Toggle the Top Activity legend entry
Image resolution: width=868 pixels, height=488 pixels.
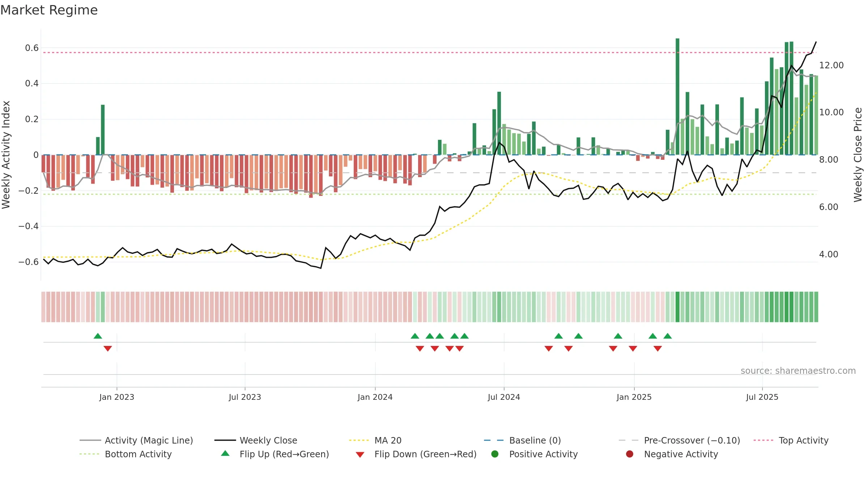pos(791,440)
